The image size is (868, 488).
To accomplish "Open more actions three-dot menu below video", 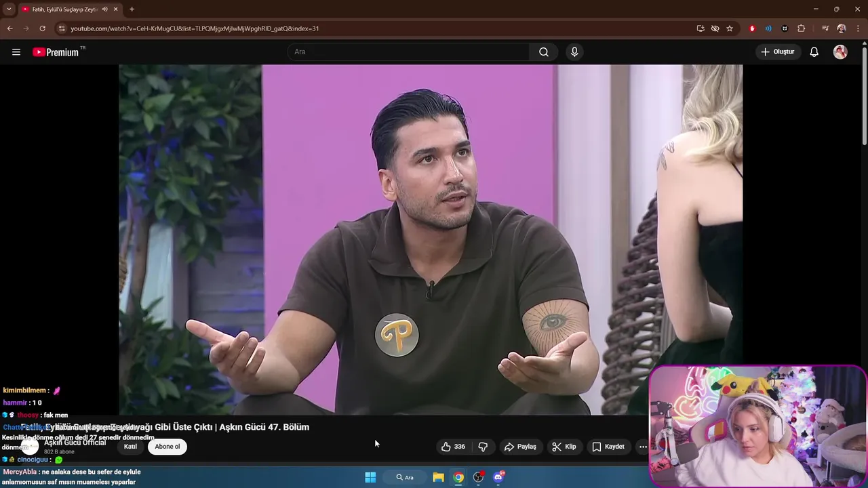I will (x=643, y=447).
